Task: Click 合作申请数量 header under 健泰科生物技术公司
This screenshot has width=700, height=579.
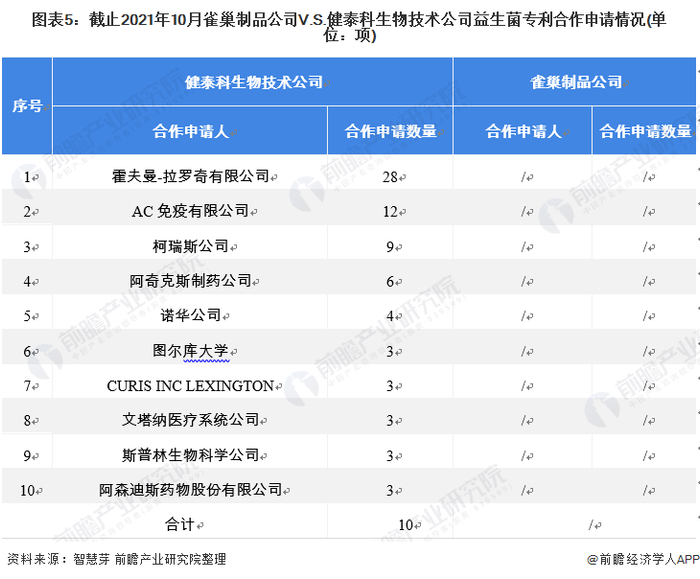Action: [391, 131]
